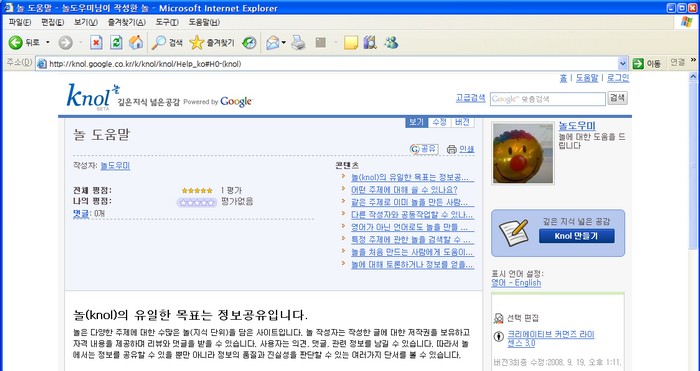Open the 홈 link at top right
The height and width of the screenshot is (371, 700).
pyautogui.click(x=563, y=78)
